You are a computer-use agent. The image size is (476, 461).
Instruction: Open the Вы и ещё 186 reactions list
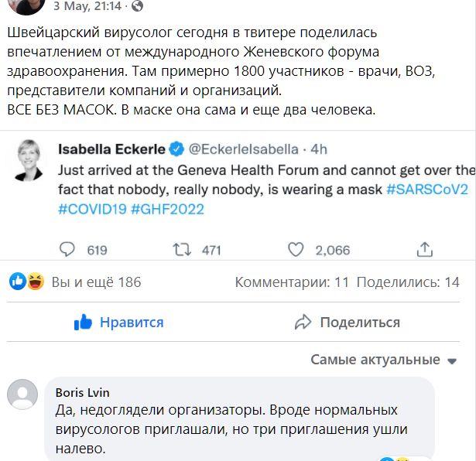[96, 282]
